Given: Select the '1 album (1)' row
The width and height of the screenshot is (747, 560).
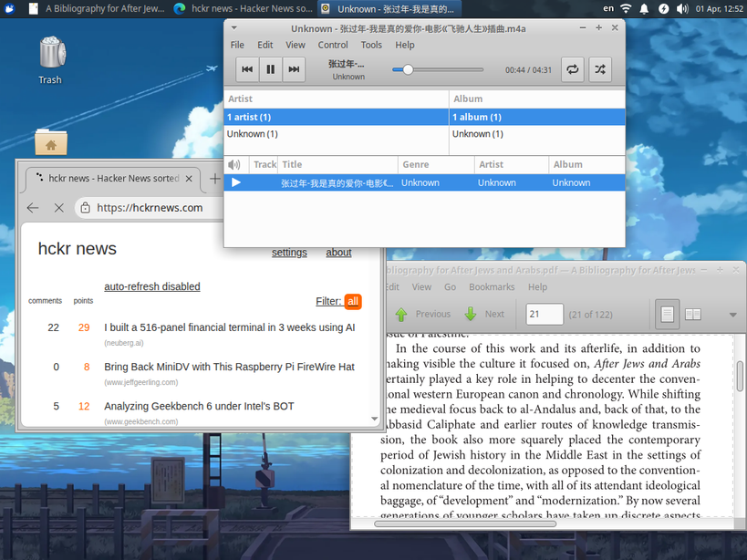Looking at the screenshot, I should 537,117.
